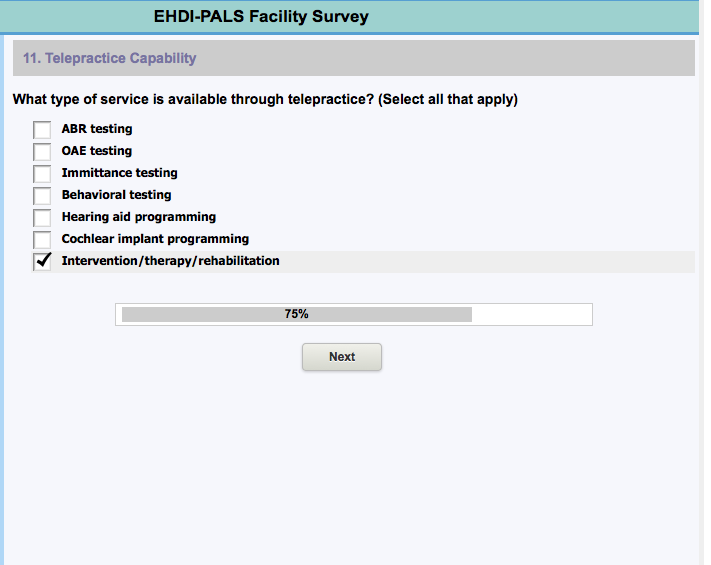This screenshot has width=711, height=565.
Task: Click the Behavioral testing option label
Action: point(116,195)
